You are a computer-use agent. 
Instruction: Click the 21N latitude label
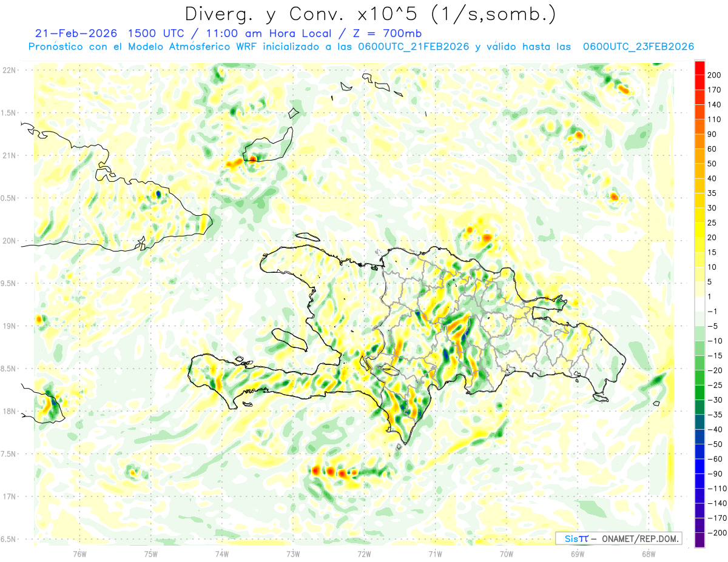(x=9, y=155)
